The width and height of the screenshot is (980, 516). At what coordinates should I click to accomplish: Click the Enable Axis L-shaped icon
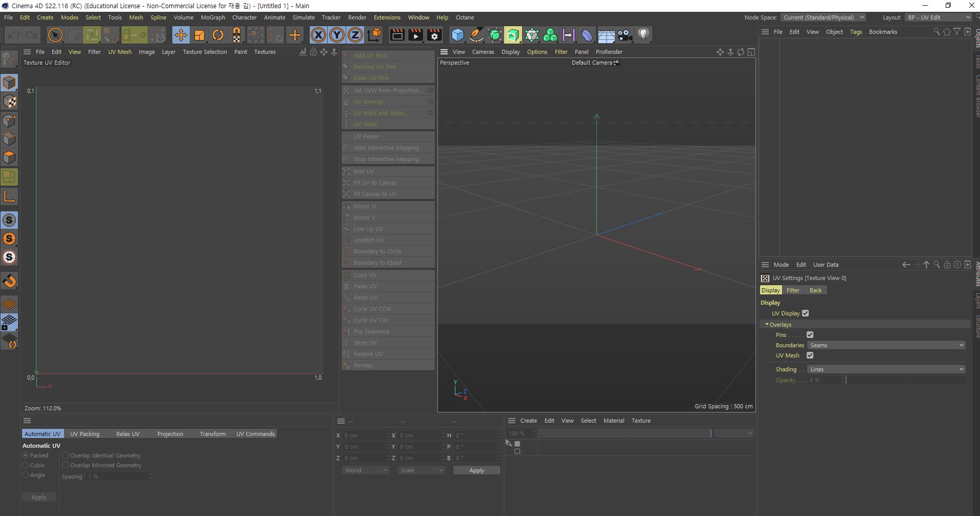point(9,196)
